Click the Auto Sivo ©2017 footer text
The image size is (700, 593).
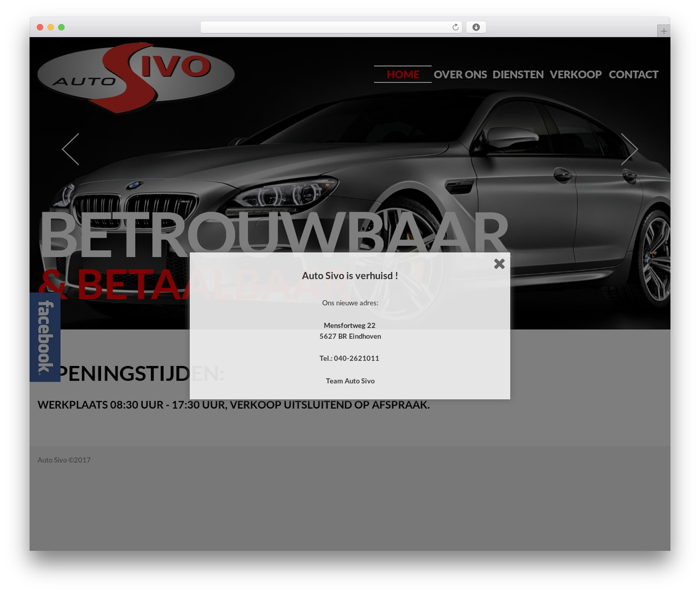coord(64,460)
